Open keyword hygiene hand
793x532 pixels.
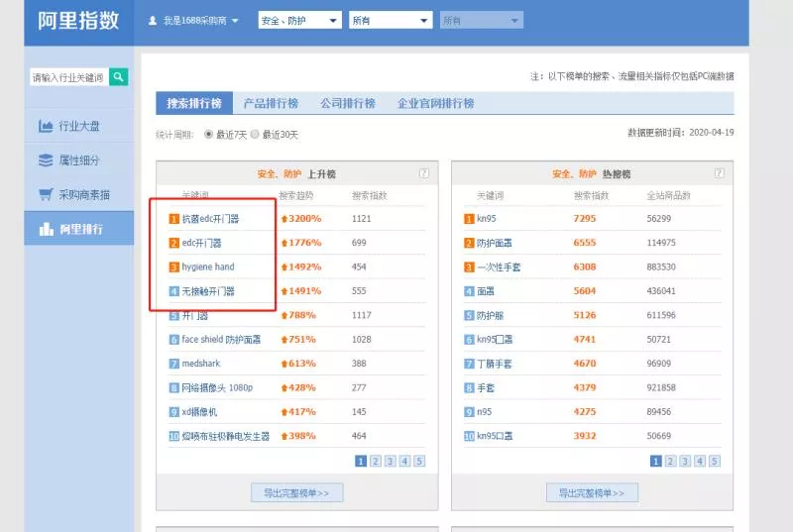(208, 266)
